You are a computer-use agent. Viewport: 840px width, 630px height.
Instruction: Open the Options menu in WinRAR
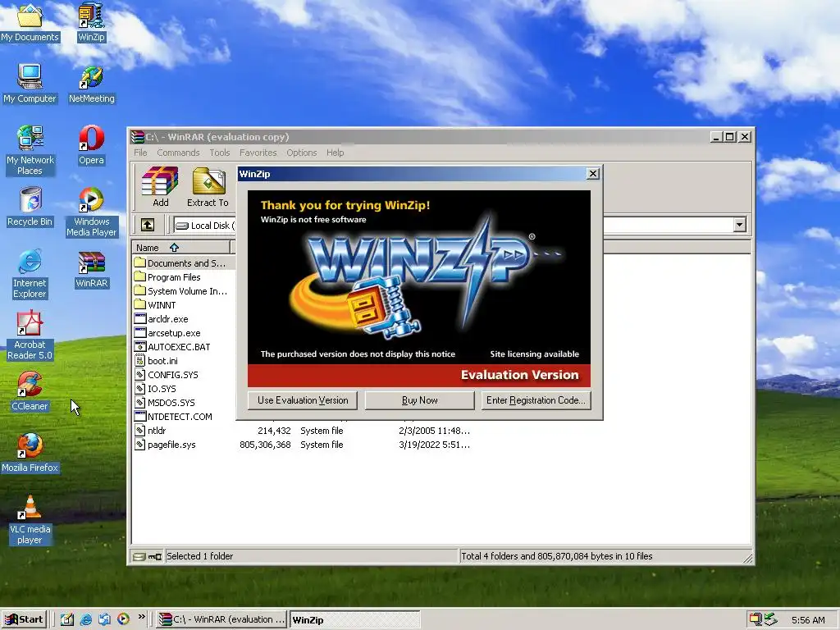point(302,153)
